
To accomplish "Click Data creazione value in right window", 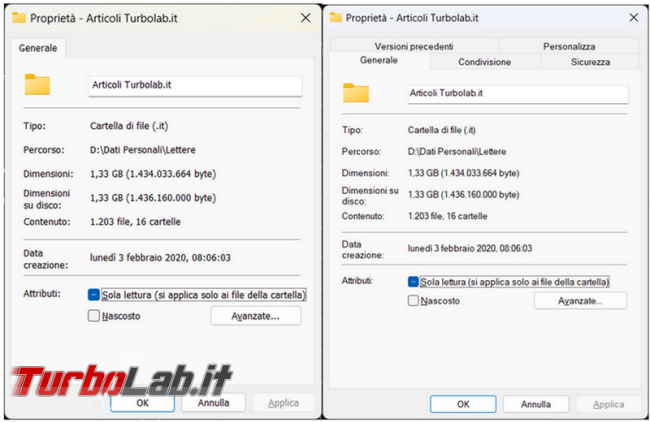I will [470, 248].
